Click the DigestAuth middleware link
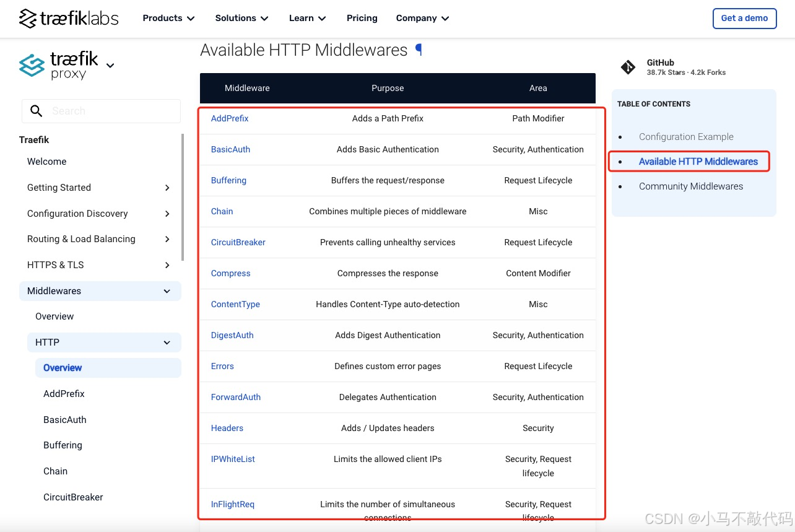The height and width of the screenshot is (532, 795). click(x=232, y=335)
